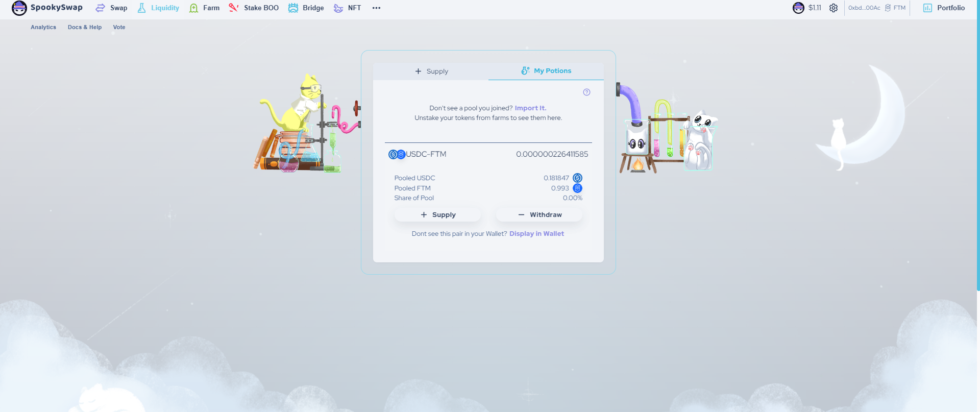Expand the three-dots more menu

tap(377, 8)
